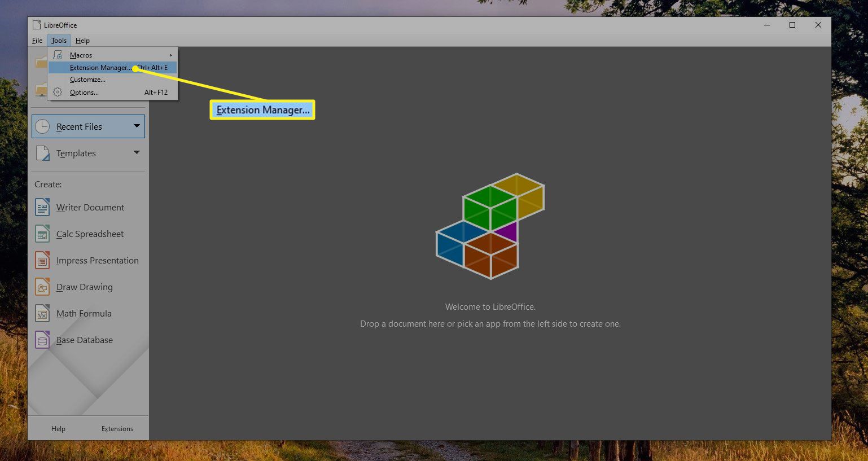Click the 'Drop a document here' hint text

click(490, 324)
